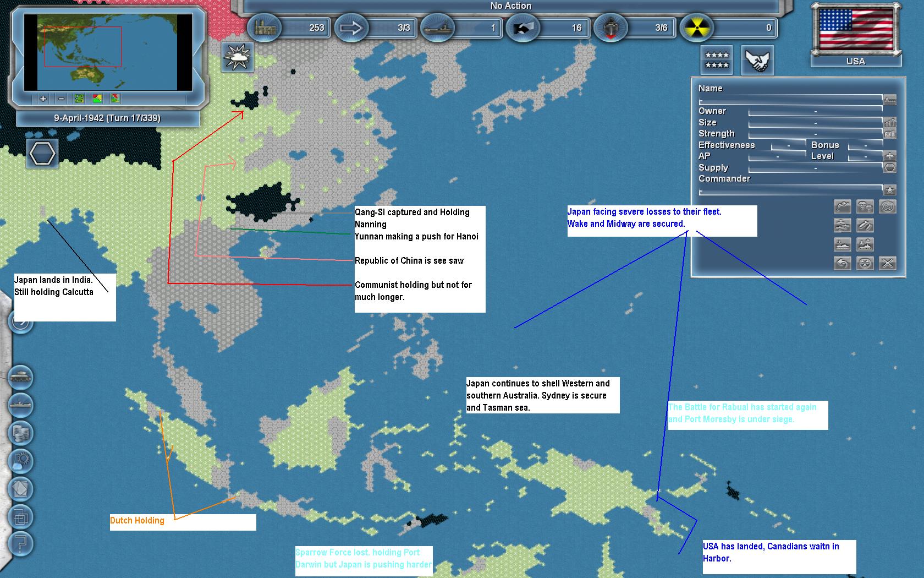The width and height of the screenshot is (924, 578).
Task: Click the nuclear radiation counter showing 0
Action: click(729, 28)
